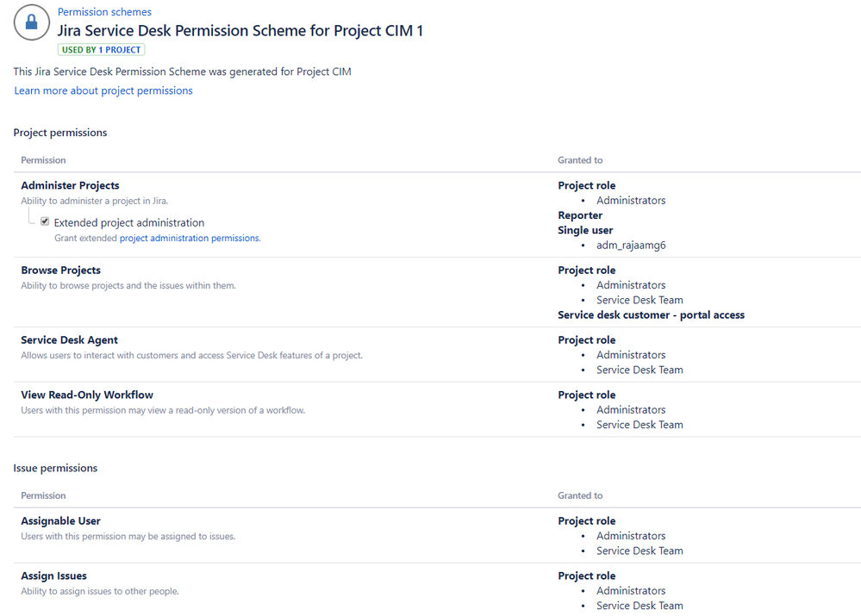
Task: Select Administrators in the Assignable User row
Action: click(x=631, y=536)
